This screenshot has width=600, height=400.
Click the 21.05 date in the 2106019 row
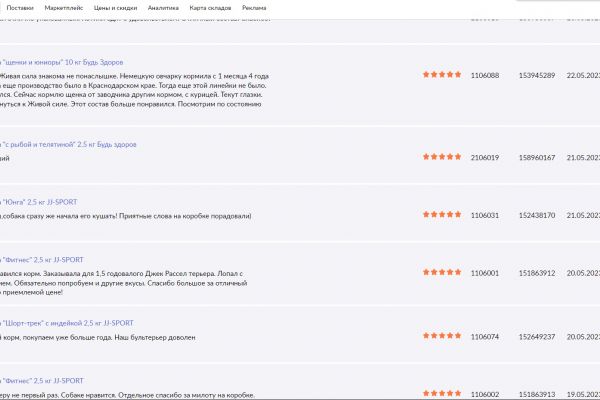583,158
